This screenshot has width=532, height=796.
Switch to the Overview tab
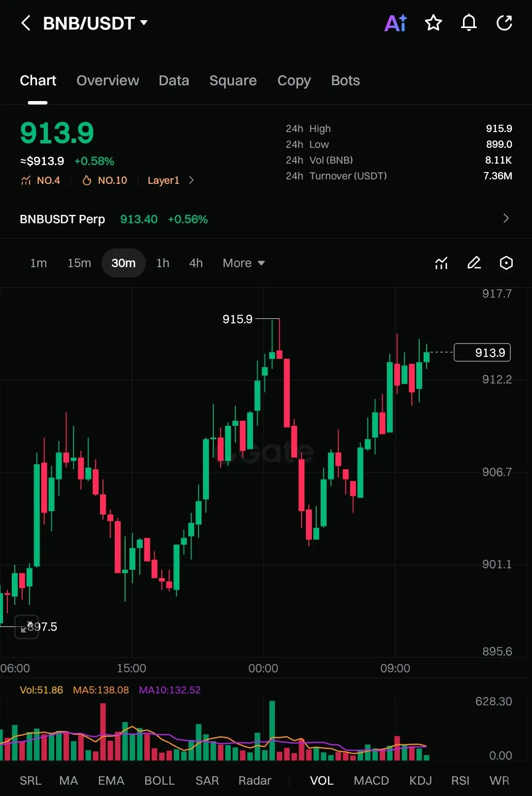pos(108,80)
